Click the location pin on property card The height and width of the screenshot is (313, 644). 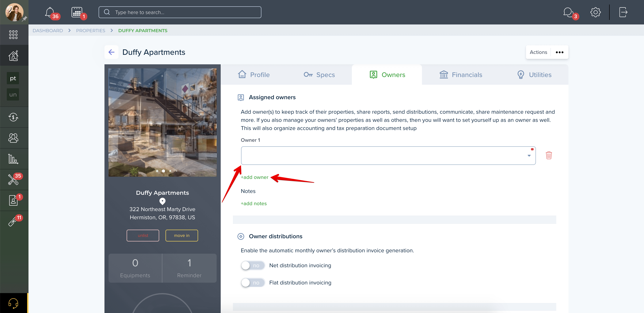coord(162,201)
